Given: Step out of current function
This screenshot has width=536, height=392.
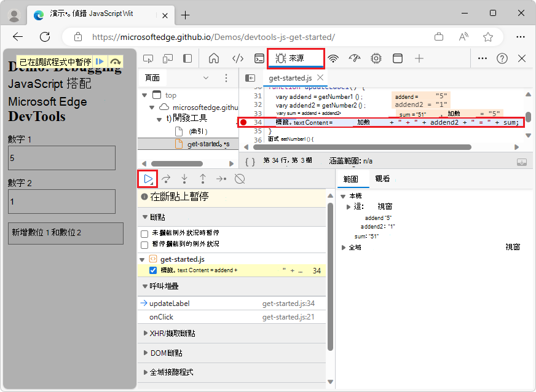Looking at the screenshot, I should click(202, 179).
